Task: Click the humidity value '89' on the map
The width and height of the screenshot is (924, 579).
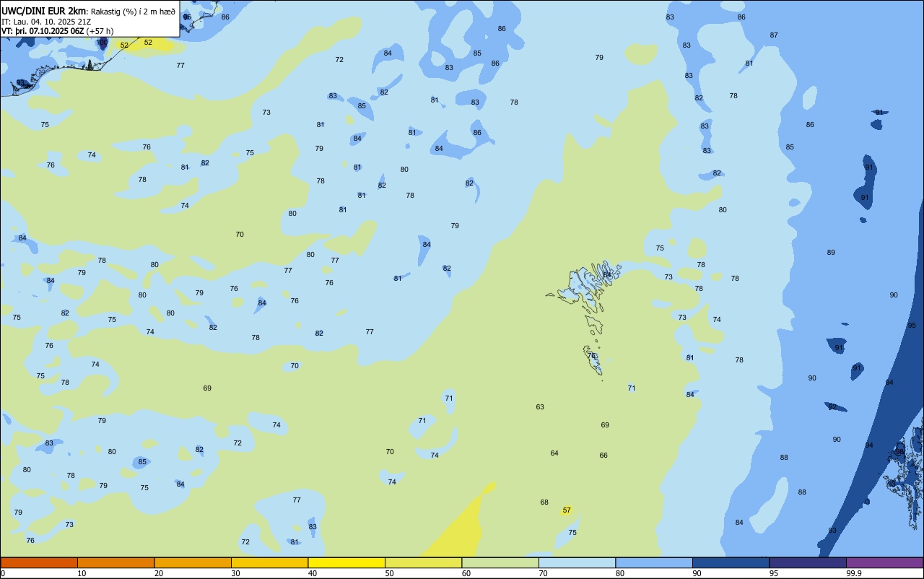Action: pos(831,253)
